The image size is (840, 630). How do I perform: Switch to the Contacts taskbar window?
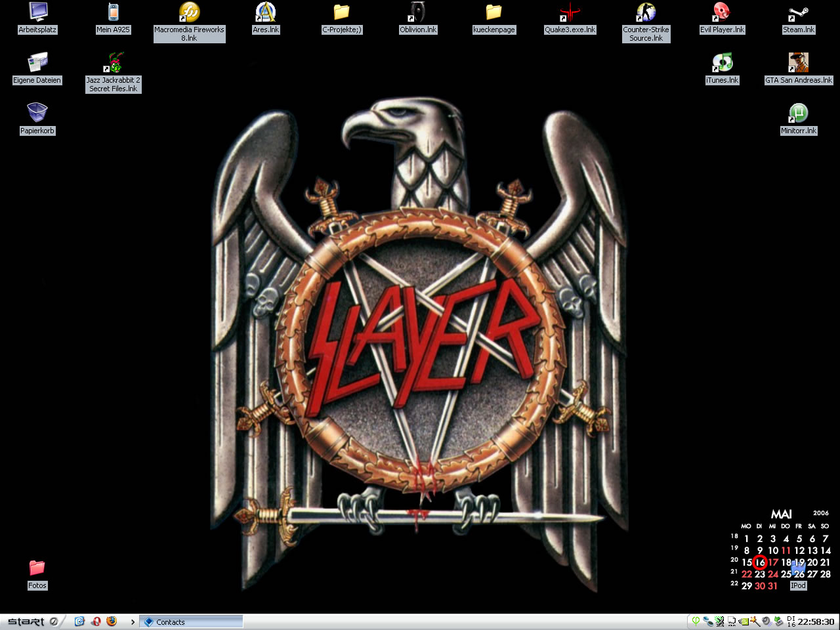click(x=190, y=622)
